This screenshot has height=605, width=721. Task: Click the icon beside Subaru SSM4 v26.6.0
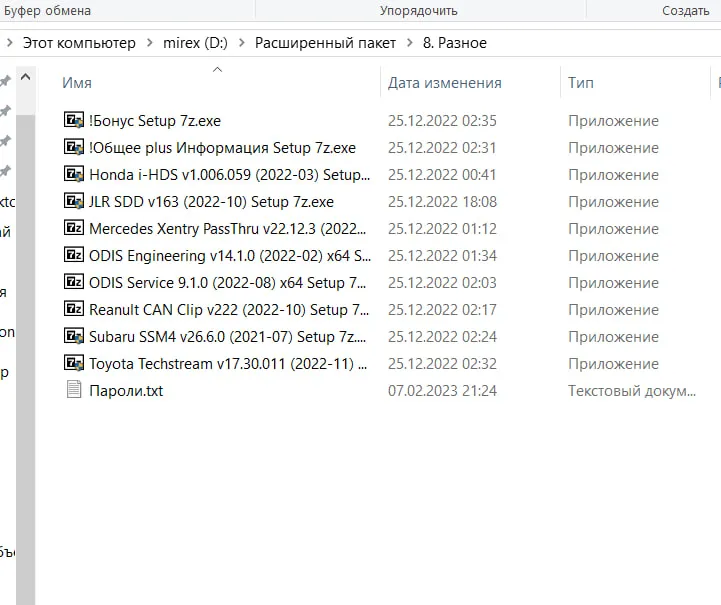(74, 336)
